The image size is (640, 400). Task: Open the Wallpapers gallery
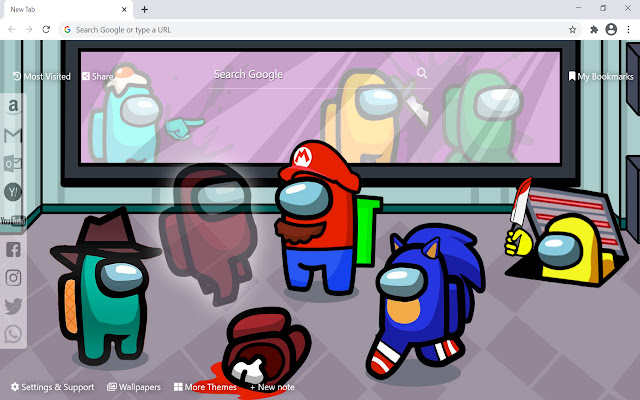134,387
